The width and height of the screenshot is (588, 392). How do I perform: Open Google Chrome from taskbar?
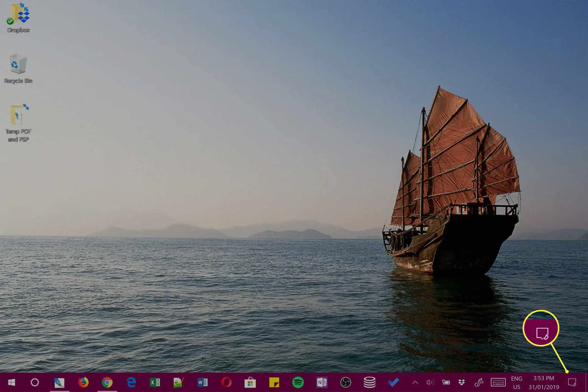tap(107, 382)
